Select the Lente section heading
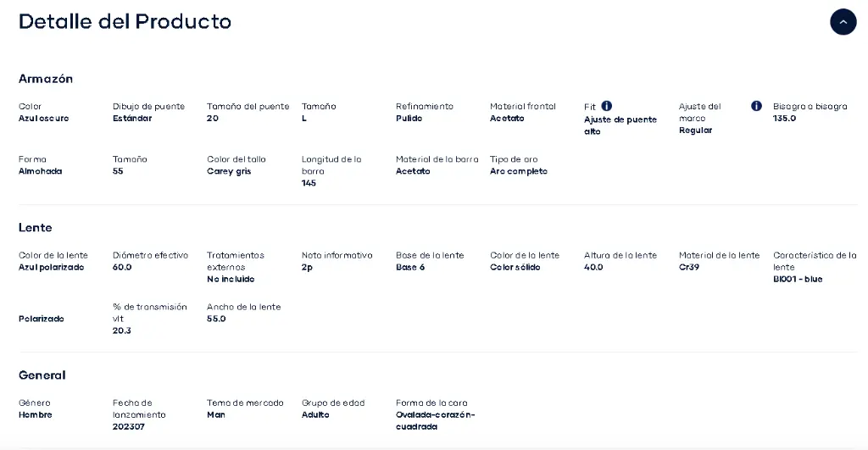The image size is (868, 450). (35, 227)
